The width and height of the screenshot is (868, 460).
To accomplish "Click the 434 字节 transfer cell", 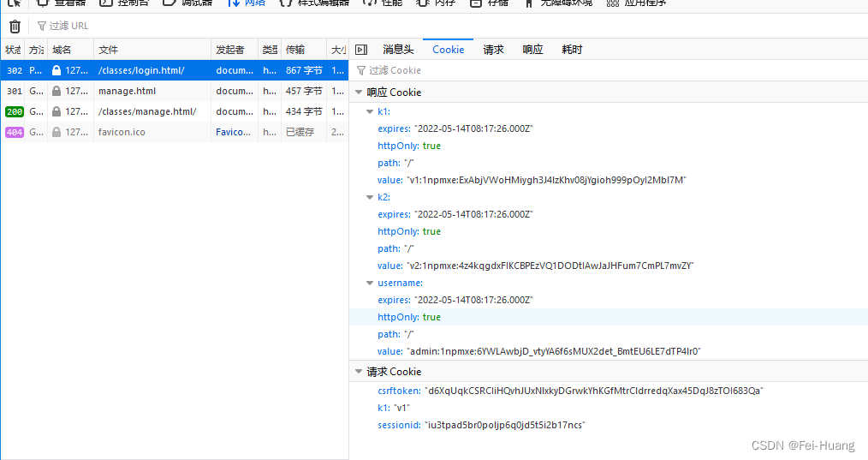I will point(304,111).
